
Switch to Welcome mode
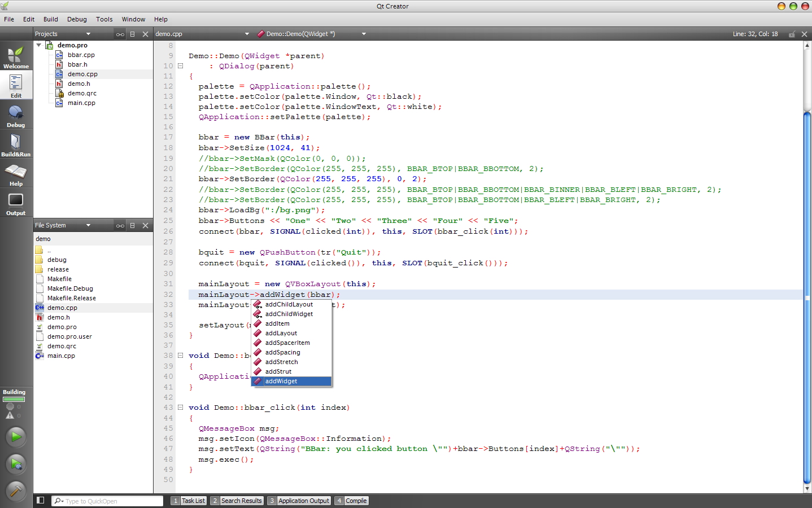pos(16,56)
